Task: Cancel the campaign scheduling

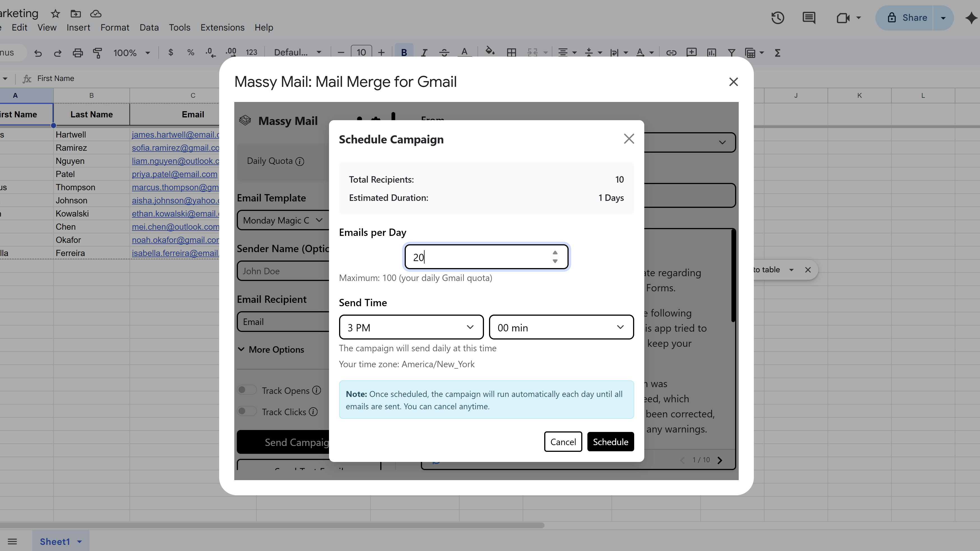Action: point(563,441)
